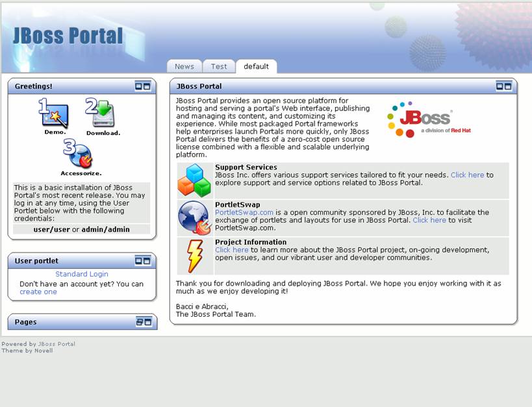Click the 'Theme by Novell' footer text
The height and width of the screenshot is (407, 532).
(x=27, y=351)
